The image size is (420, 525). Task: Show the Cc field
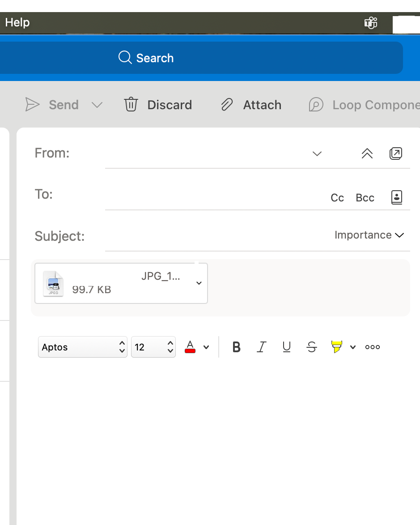click(337, 198)
